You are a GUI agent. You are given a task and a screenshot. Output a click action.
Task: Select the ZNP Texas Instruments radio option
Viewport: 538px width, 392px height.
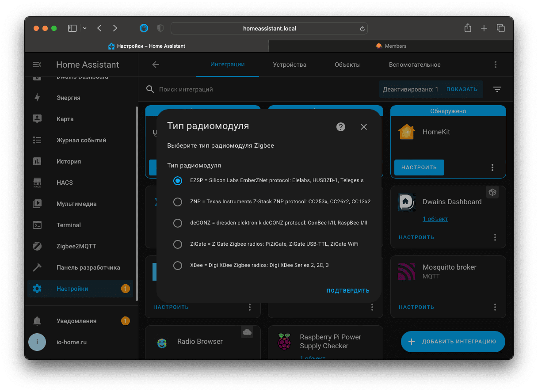pyautogui.click(x=178, y=202)
